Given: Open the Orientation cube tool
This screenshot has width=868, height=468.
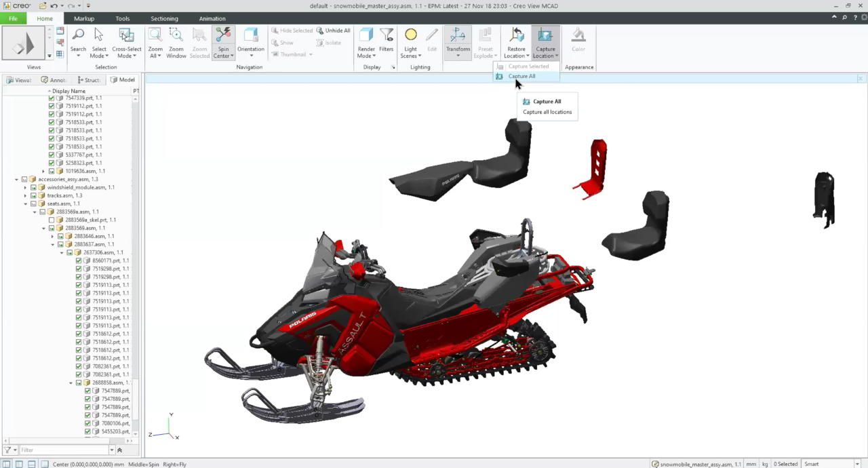Looking at the screenshot, I should pyautogui.click(x=251, y=42).
